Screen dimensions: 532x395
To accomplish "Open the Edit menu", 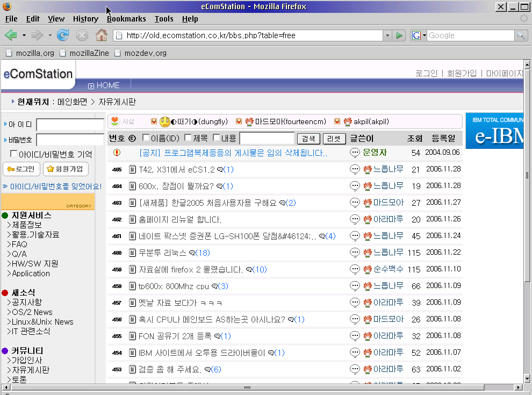I will [x=33, y=19].
